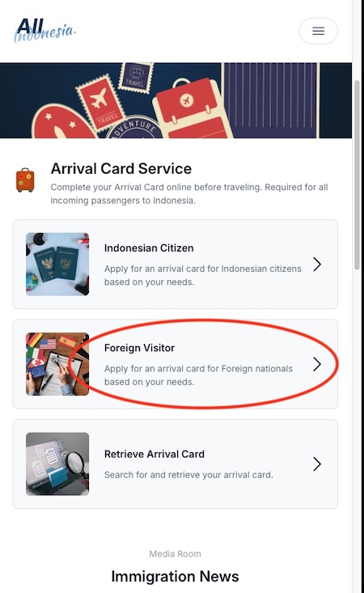Viewport: 364px width, 593px height.
Task: Expand Indonesian Citizen chevron arrow
Action: coord(317,264)
